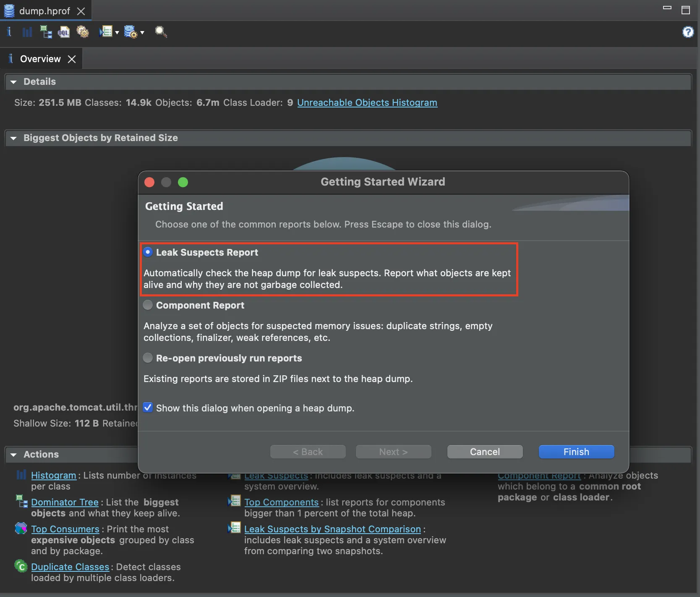700x597 pixels.
Task: Select the dump.hprof editor tab
Action: coord(44,11)
